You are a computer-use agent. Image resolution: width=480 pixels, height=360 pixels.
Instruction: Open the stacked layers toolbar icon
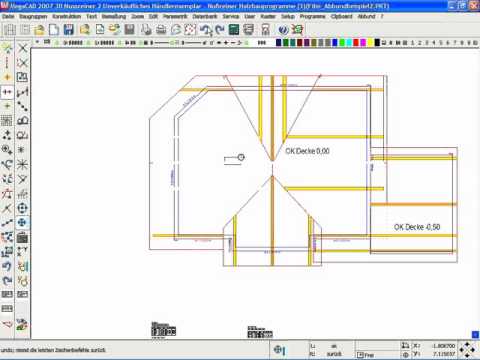[249, 30]
